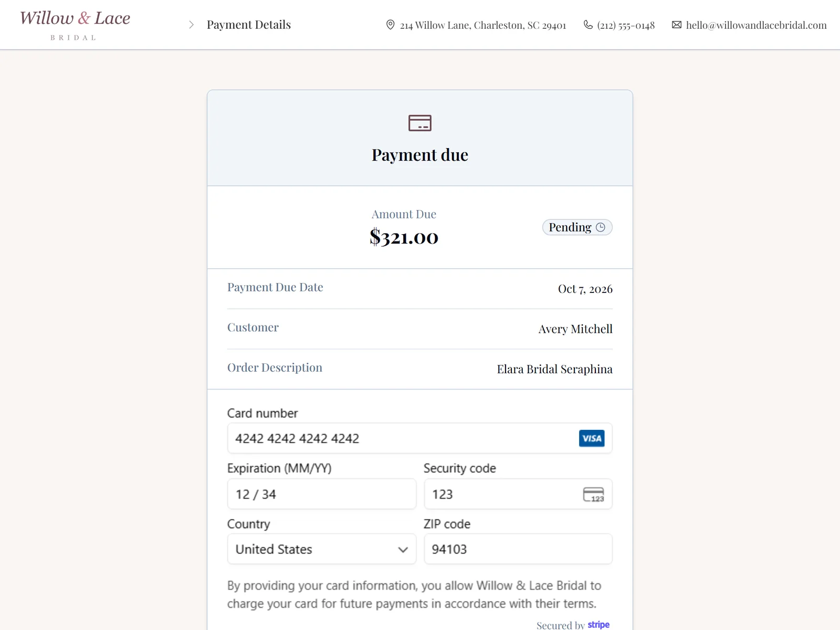Focus the Security code field
Viewport: 840px width, 630px height.
tap(518, 494)
